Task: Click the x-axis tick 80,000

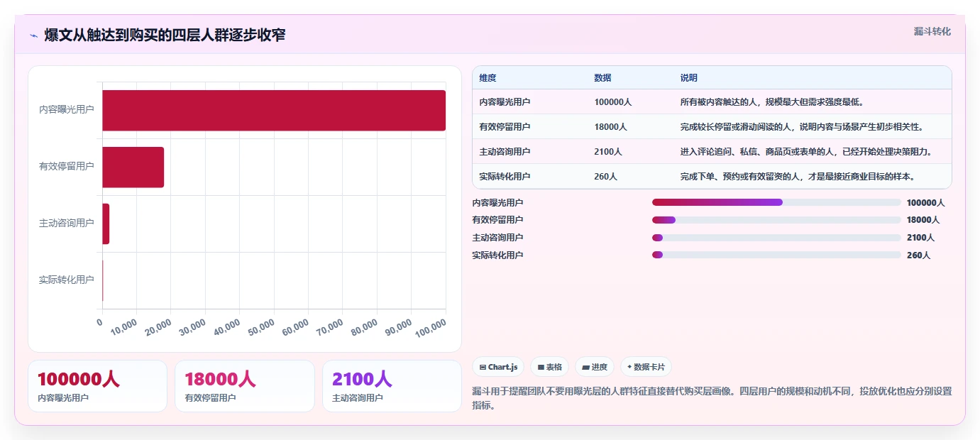Action: [363, 326]
